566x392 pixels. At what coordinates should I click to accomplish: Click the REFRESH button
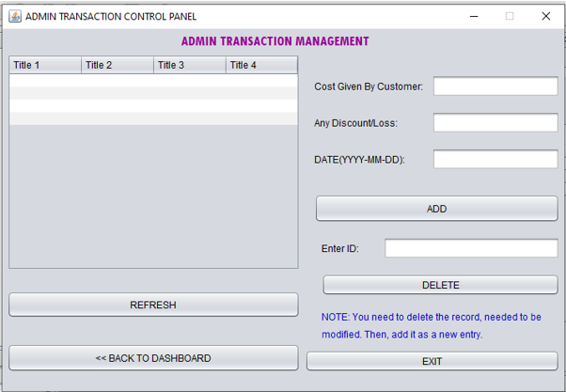pos(153,305)
